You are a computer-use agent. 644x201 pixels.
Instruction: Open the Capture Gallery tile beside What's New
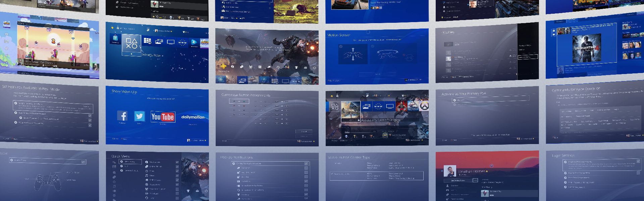coord(159,42)
